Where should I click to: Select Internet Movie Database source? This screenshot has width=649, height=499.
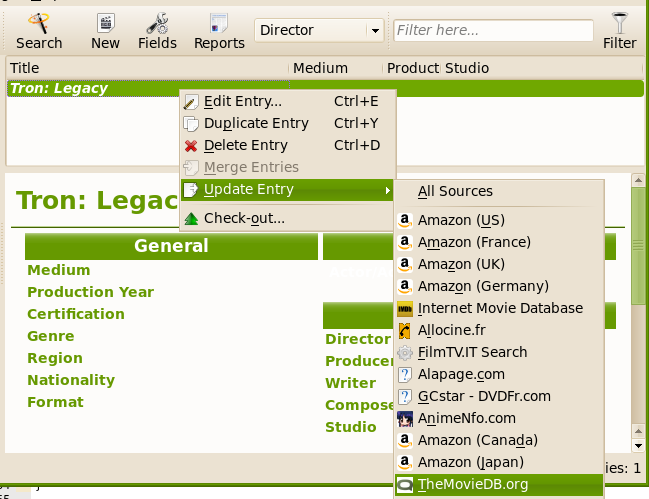click(499, 308)
